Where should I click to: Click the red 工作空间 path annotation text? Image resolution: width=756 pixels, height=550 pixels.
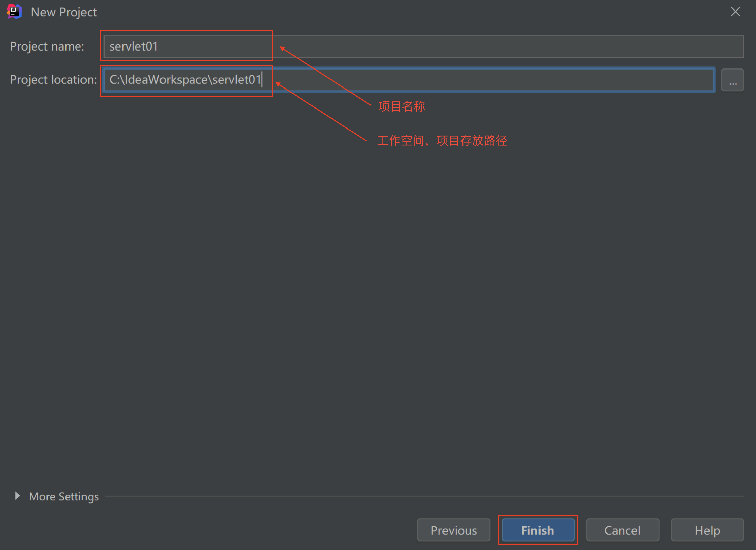click(442, 140)
